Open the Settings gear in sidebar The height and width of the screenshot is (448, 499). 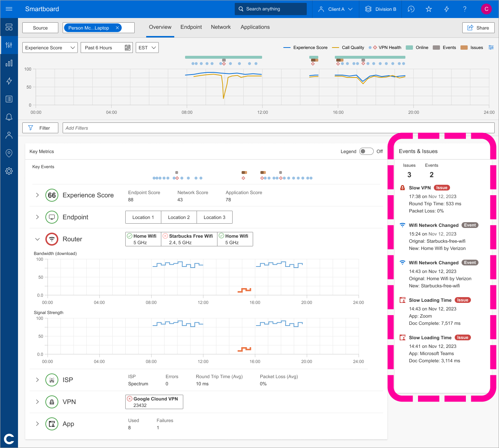click(x=9, y=171)
